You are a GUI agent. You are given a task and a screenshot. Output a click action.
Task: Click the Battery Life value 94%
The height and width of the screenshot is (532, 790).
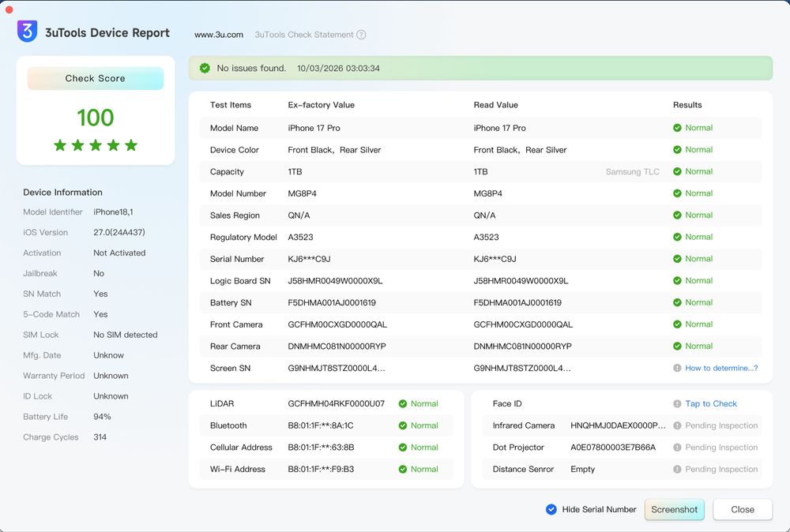tap(102, 417)
